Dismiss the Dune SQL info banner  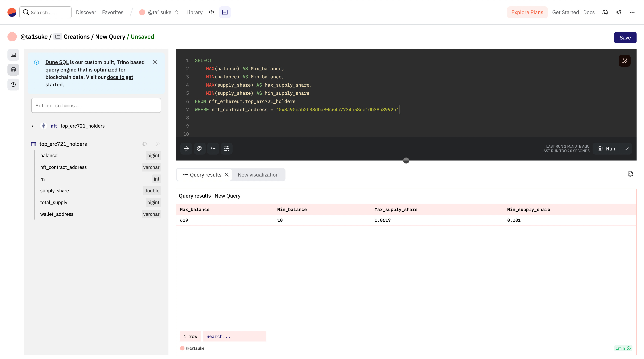155,62
